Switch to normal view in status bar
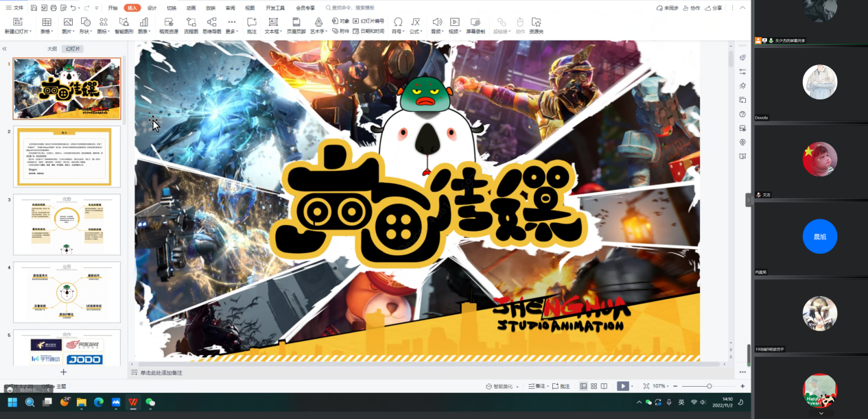Viewport: 868px width, 419px height. coord(584,386)
